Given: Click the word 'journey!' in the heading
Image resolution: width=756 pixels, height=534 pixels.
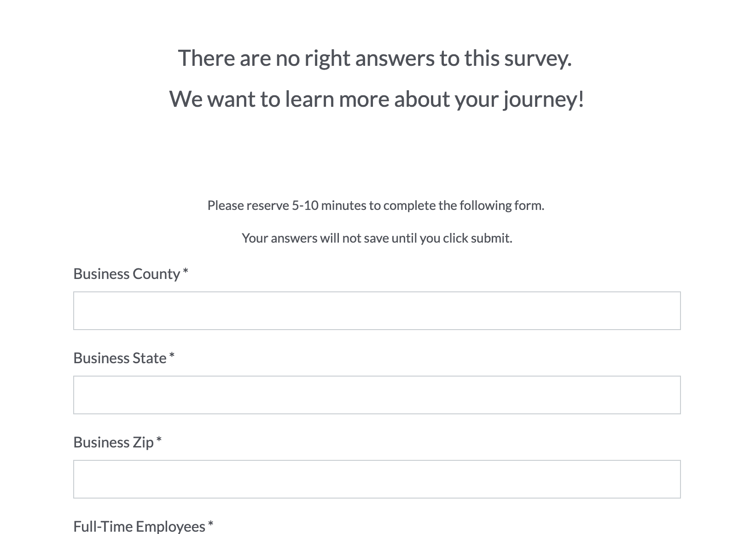Looking at the screenshot, I should click(543, 100).
